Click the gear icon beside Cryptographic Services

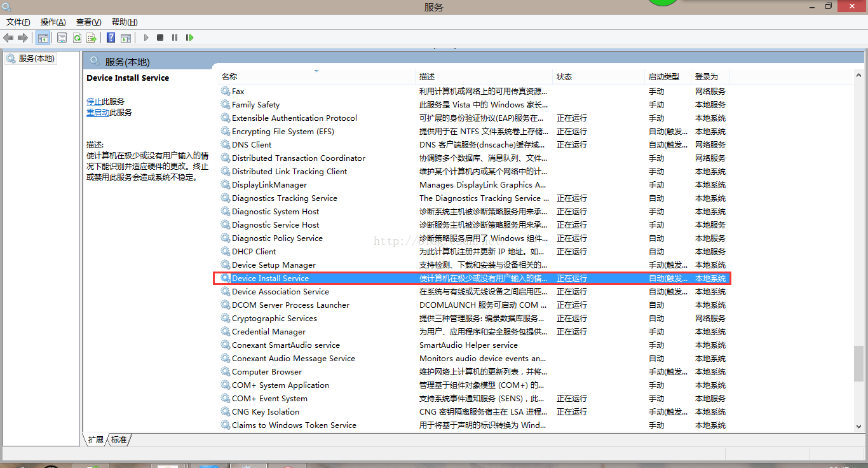tap(226, 318)
